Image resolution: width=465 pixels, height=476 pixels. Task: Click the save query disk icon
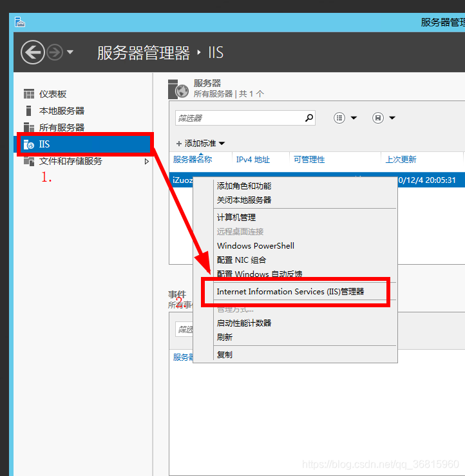click(378, 118)
